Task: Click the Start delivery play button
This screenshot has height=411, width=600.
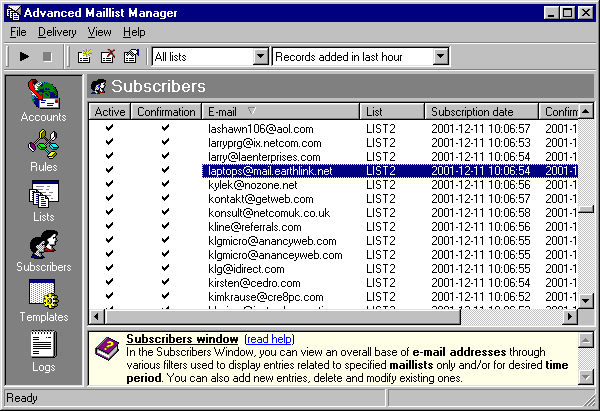Action: 24,57
